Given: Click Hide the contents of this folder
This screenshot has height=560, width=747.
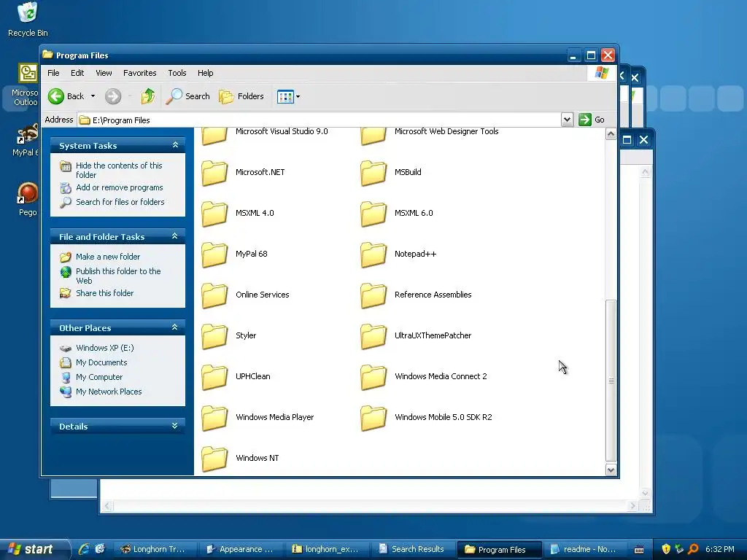Looking at the screenshot, I should 119,170.
